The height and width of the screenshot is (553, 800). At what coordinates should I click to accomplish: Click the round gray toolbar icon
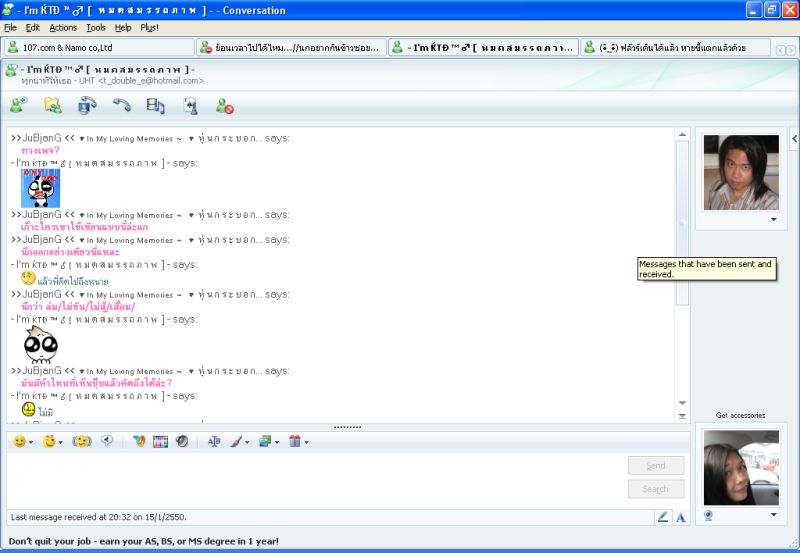(x=182, y=441)
